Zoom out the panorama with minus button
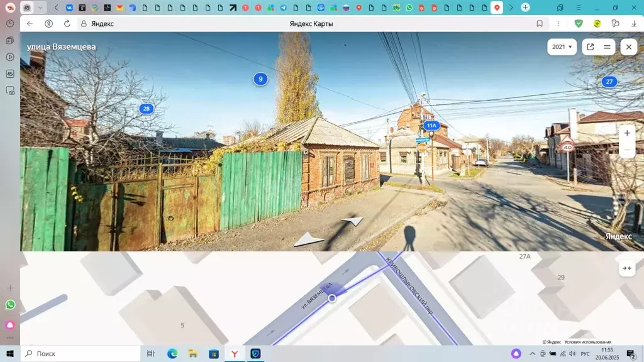Image resolution: width=644 pixels, height=362 pixels. point(627,150)
